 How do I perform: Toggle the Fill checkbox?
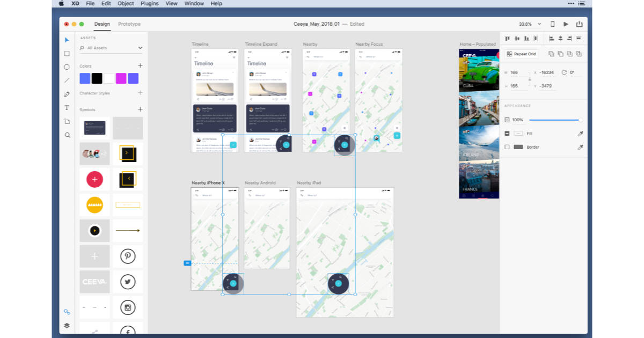[508, 134]
